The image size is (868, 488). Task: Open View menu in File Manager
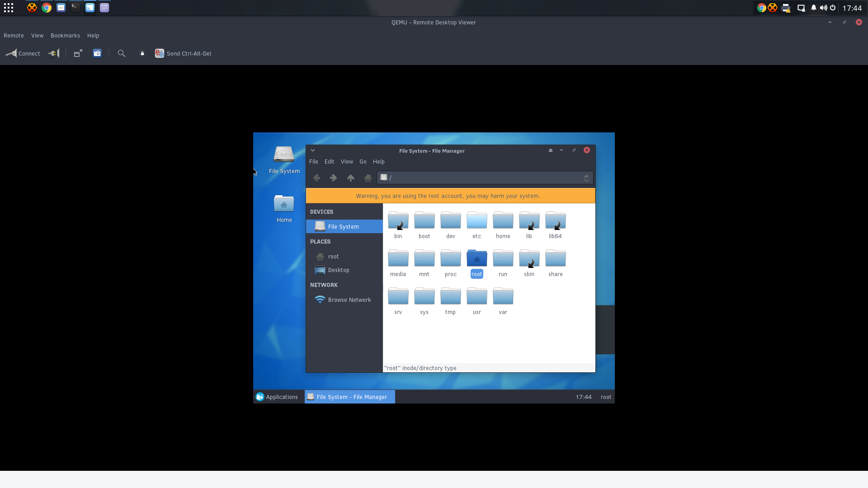(x=347, y=162)
